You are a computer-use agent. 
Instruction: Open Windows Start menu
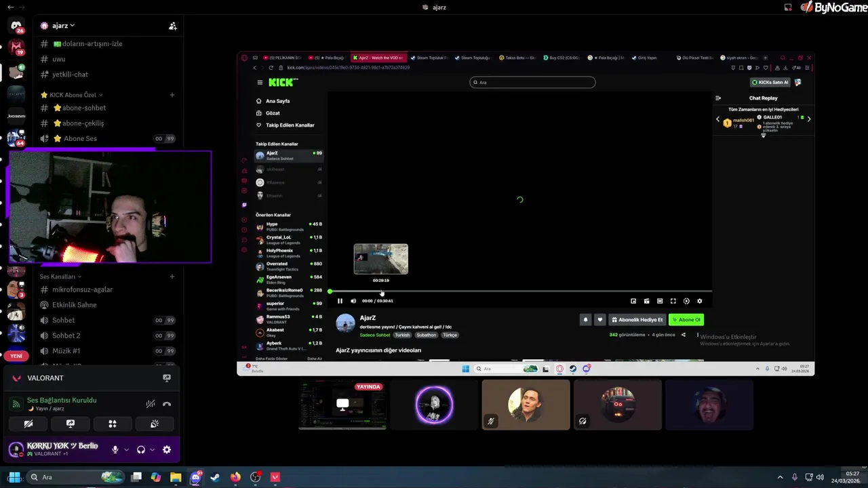pos(14,477)
